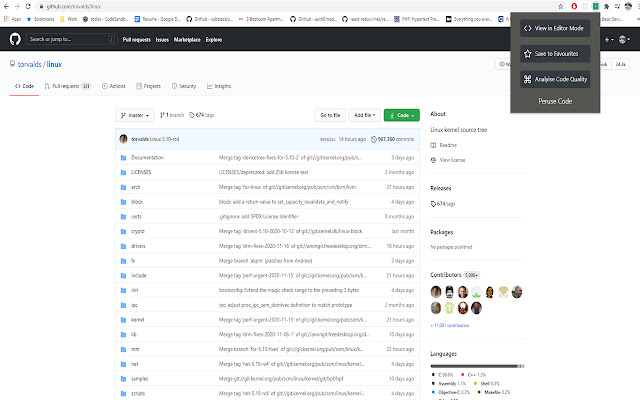Click Analyse Code Quality in extension popup
Image resolution: width=640 pixels, height=400 pixels.
[x=555, y=79]
